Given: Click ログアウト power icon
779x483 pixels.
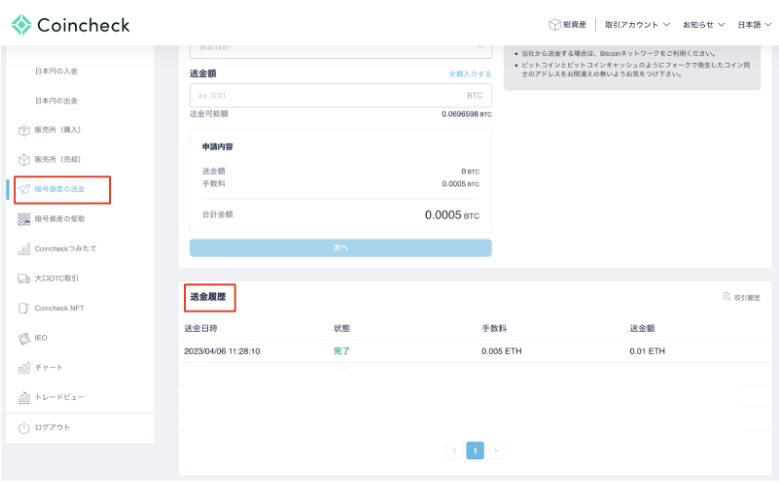Looking at the screenshot, I should click(x=24, y=427).
